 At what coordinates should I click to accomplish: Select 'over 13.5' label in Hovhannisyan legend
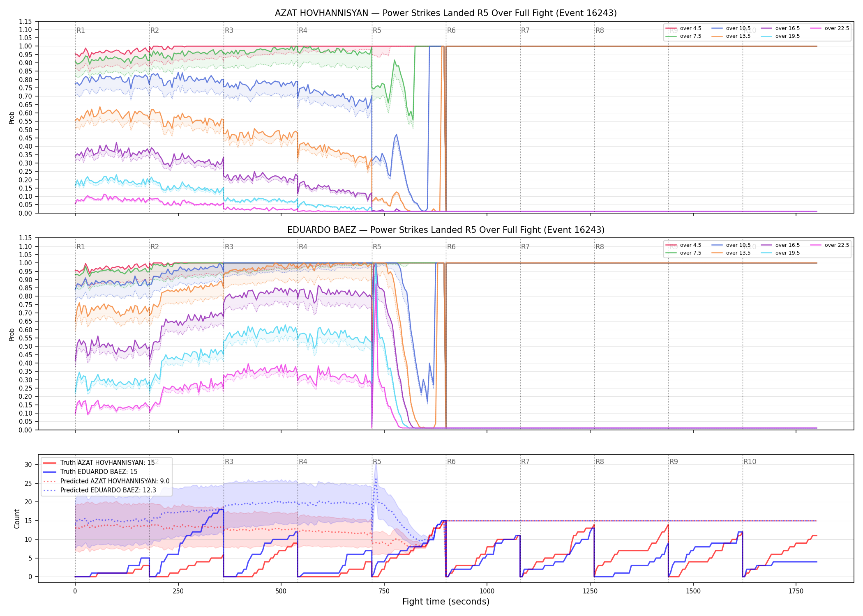pyautogui.click(x=738, y=36)
